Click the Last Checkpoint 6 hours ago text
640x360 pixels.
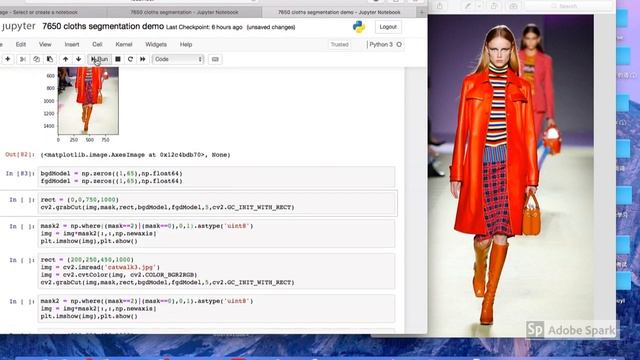point(204,27)
